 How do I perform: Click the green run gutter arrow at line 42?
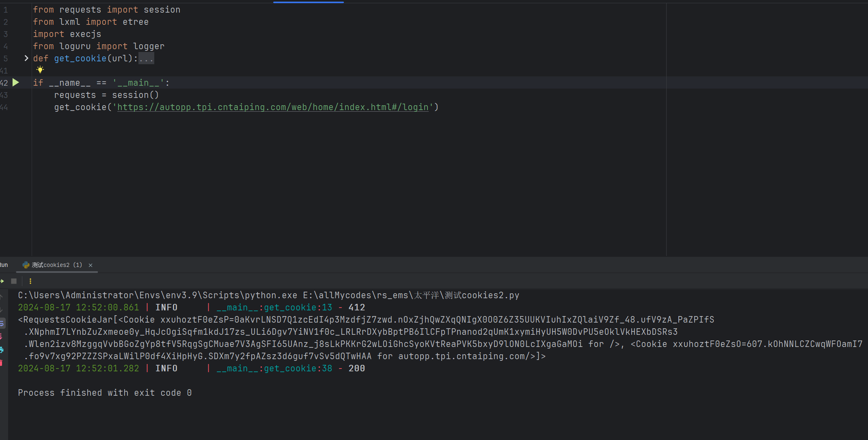[16, 82]
